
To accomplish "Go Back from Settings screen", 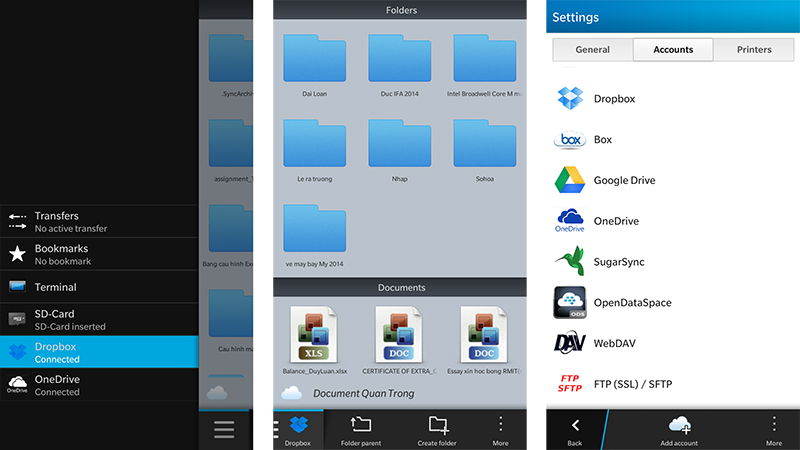I will pyautogui.click(x=575, y=430).
